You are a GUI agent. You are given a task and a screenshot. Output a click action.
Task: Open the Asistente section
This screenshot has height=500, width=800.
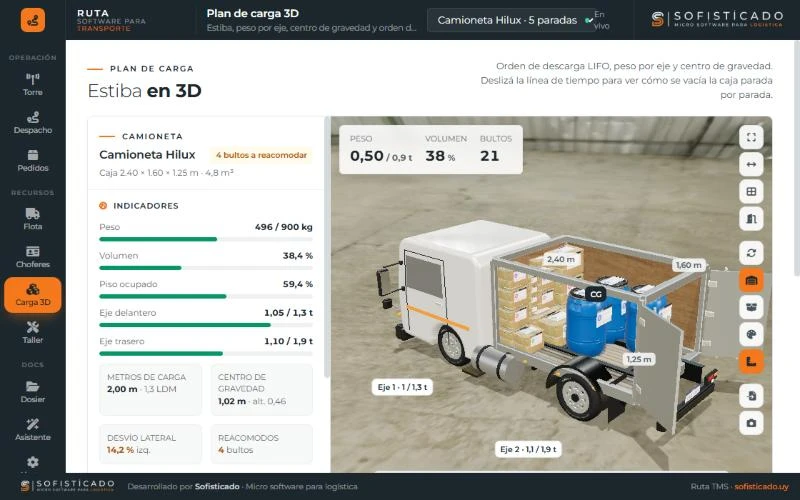[x=33, y=430]
